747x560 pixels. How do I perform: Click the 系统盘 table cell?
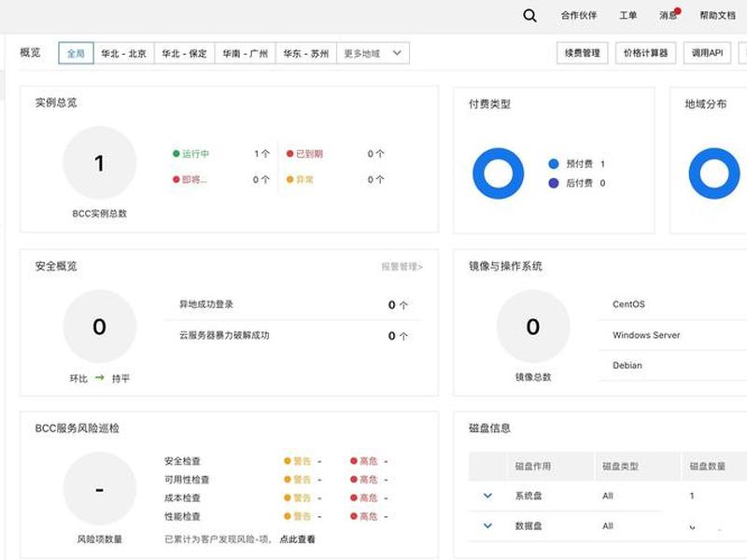529,496
